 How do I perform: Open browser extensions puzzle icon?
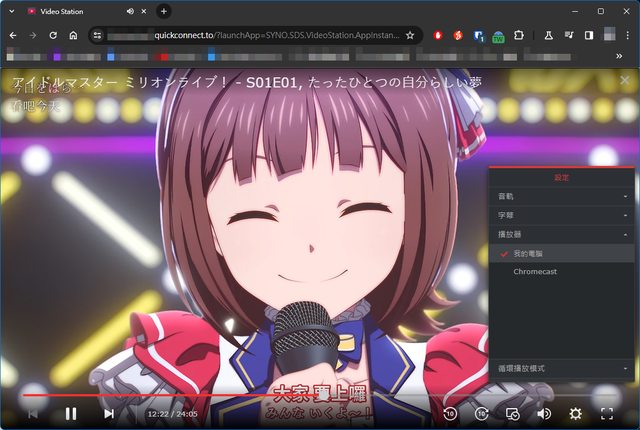click(519, 35)
